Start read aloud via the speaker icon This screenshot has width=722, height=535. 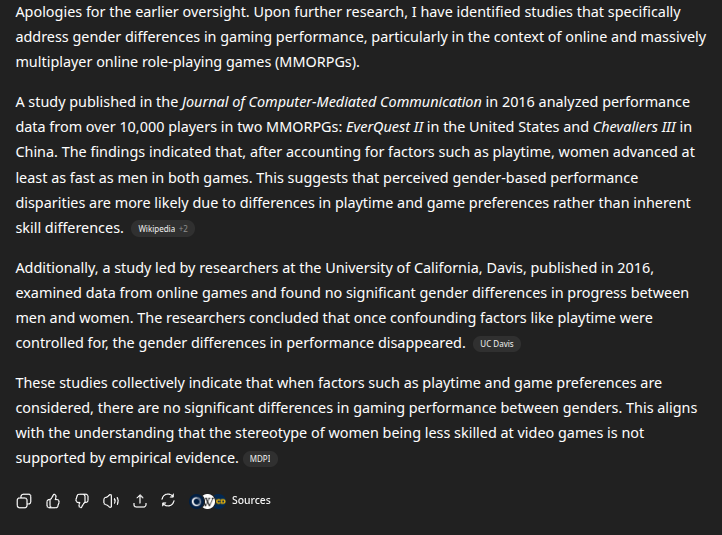[111, 500]
